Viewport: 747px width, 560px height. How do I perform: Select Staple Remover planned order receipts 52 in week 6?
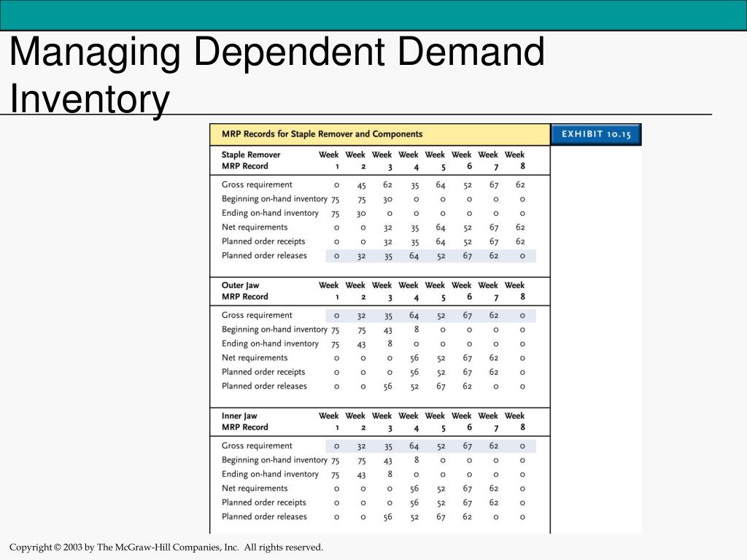[x=468, y=242]
